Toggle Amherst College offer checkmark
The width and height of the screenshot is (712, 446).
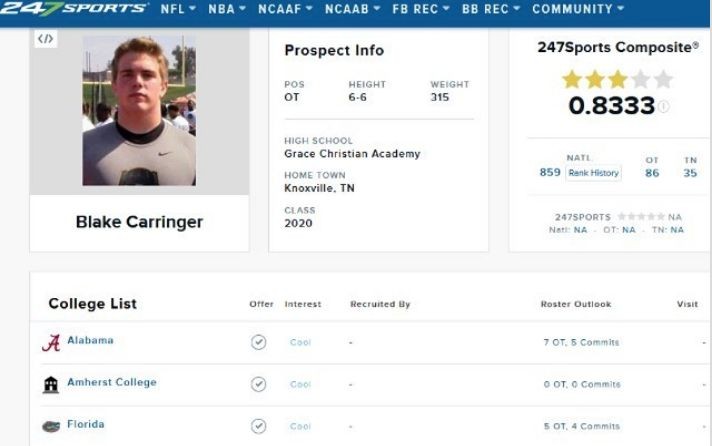click(258, 384)
